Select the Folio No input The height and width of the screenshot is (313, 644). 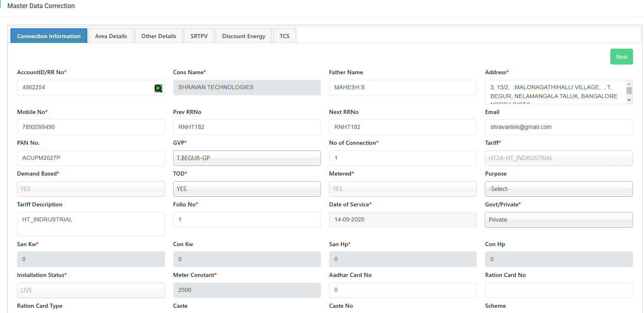247,220
